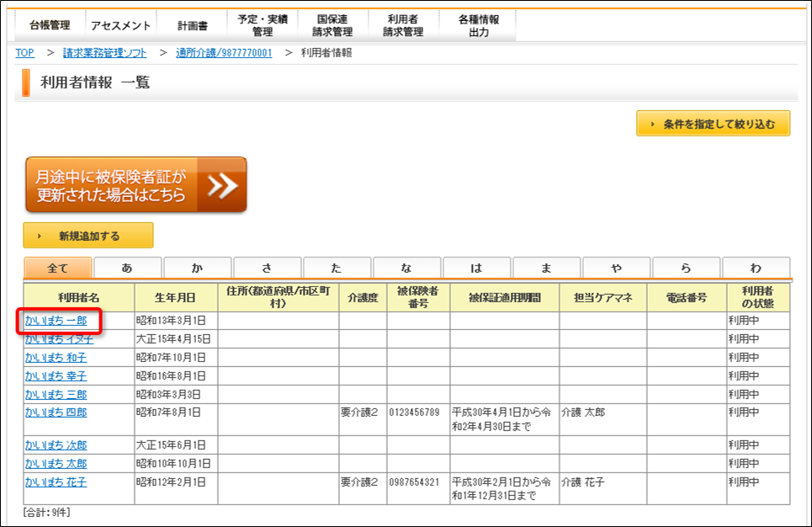Click 新規追加する button
The image size is (812, 527).
click(x=88, y=236)
